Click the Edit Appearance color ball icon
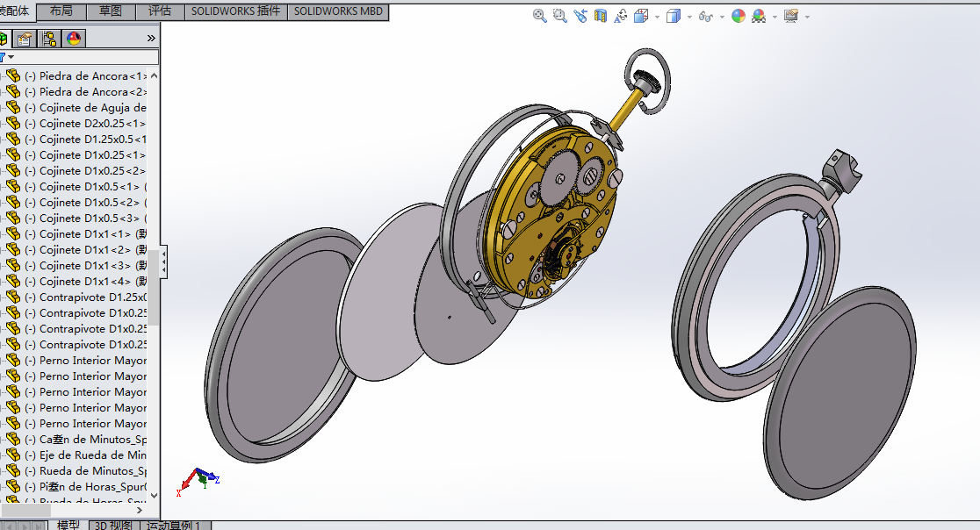980x530 pixels. [x=739, y=16]
